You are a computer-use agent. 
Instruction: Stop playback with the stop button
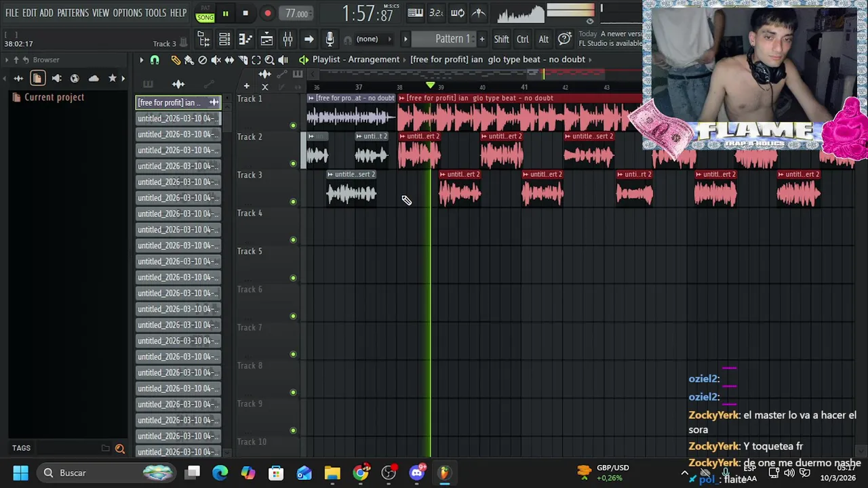click(x=245, y=13)
